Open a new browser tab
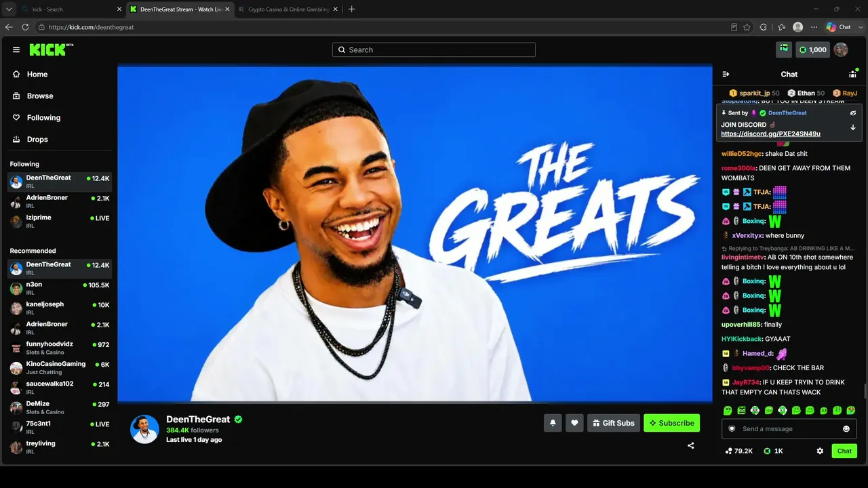This screenshot has height=488, width=868. (351, 9)
